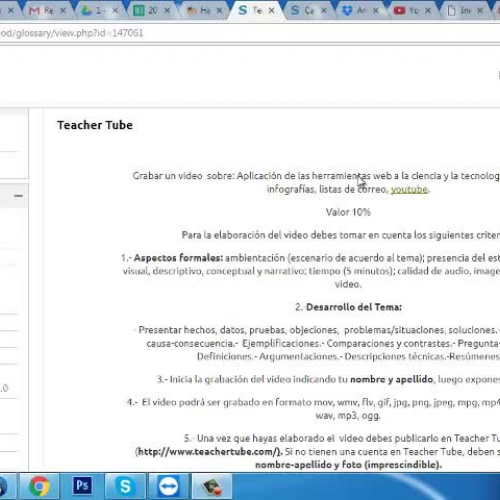Close the active Te tab
The width and height of the screenshot is (500, 500).
[272, 11]
